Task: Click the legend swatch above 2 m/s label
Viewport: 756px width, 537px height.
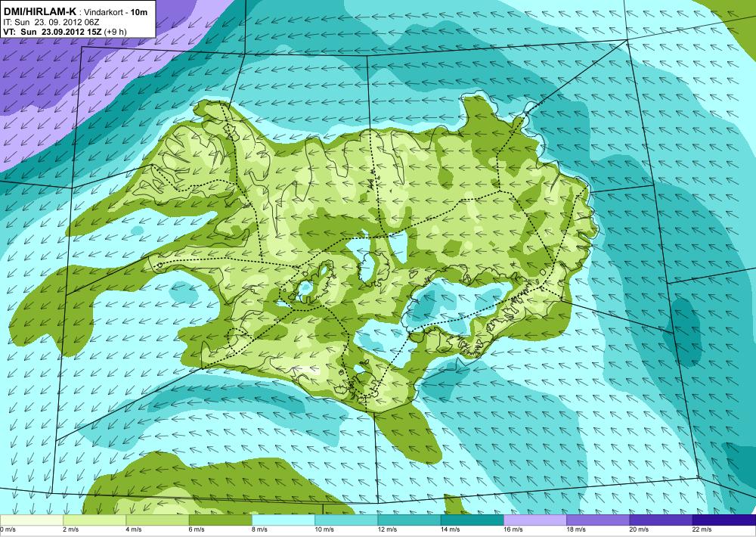Action: click(x=94, y=520)
